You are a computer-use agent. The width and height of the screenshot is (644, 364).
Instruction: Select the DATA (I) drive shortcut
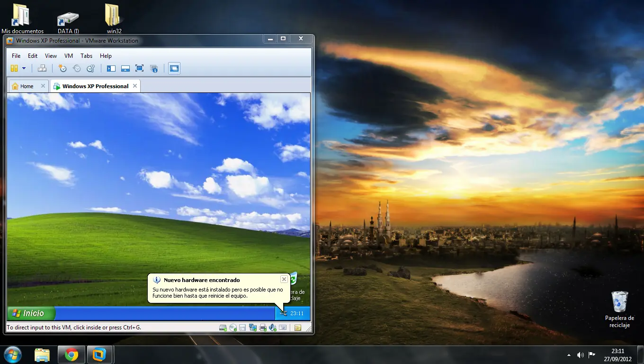[x=68, y=21]
